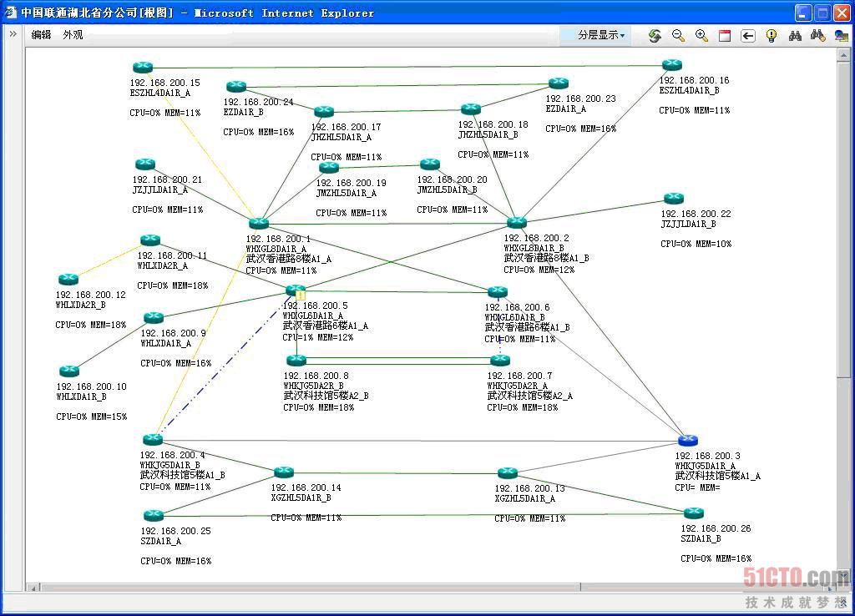The image size is (855, 616).
Task: Maximize the Internet Explorer window
Action: point(822,13)
